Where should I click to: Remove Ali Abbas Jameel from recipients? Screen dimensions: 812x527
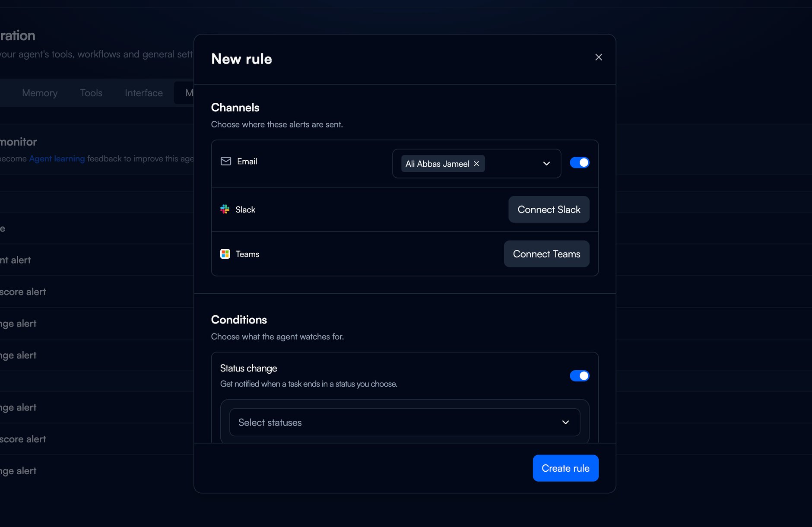pyautogui.click(x=476, y=164)
